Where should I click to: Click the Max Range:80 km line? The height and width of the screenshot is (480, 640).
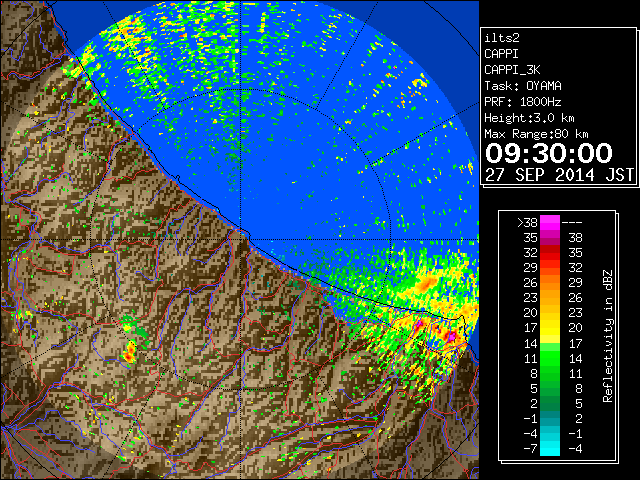536,134
